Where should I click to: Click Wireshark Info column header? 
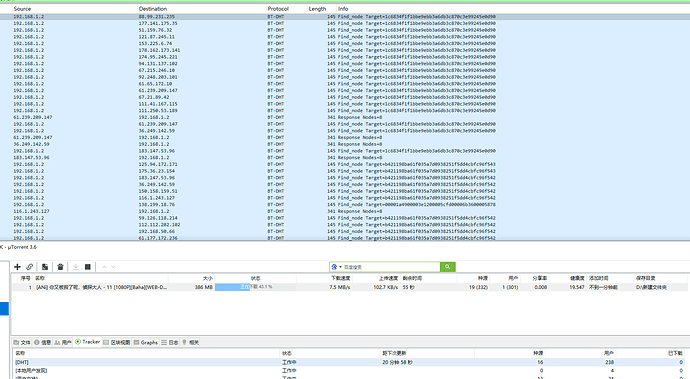tap(343, 9)
